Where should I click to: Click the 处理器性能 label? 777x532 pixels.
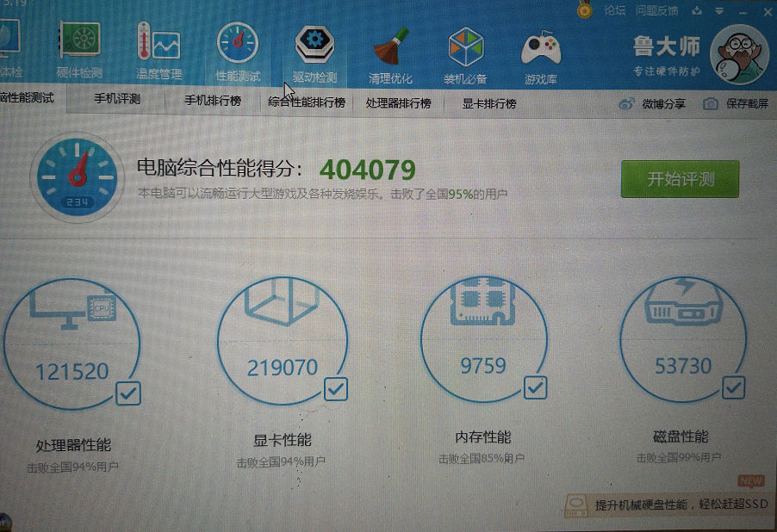click(73, 445)
